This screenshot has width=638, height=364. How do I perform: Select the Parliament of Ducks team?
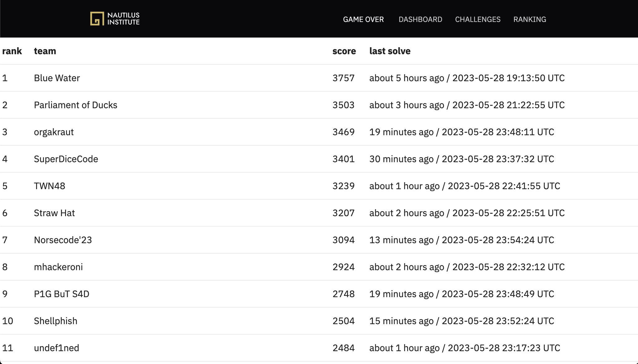75,105
